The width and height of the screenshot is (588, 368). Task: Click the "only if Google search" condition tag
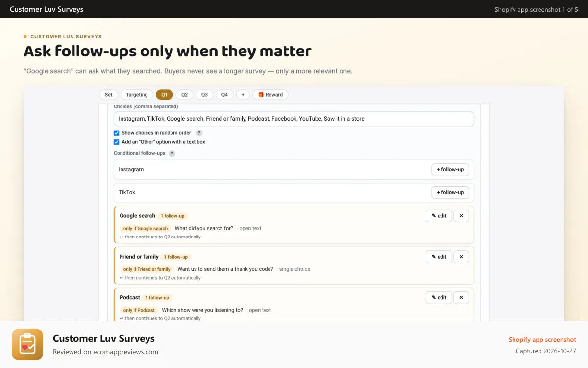(x=146, y=228)
